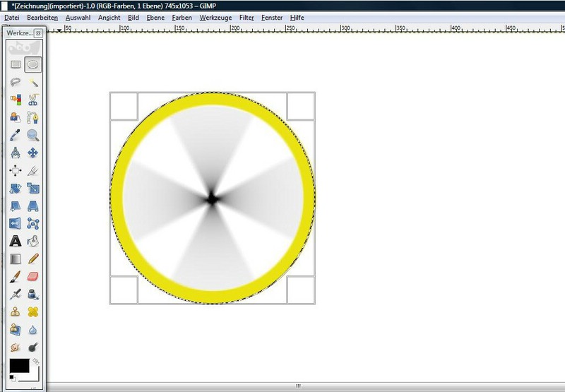Select the Color Picker eyedropper tool

(x=16, y=135)
